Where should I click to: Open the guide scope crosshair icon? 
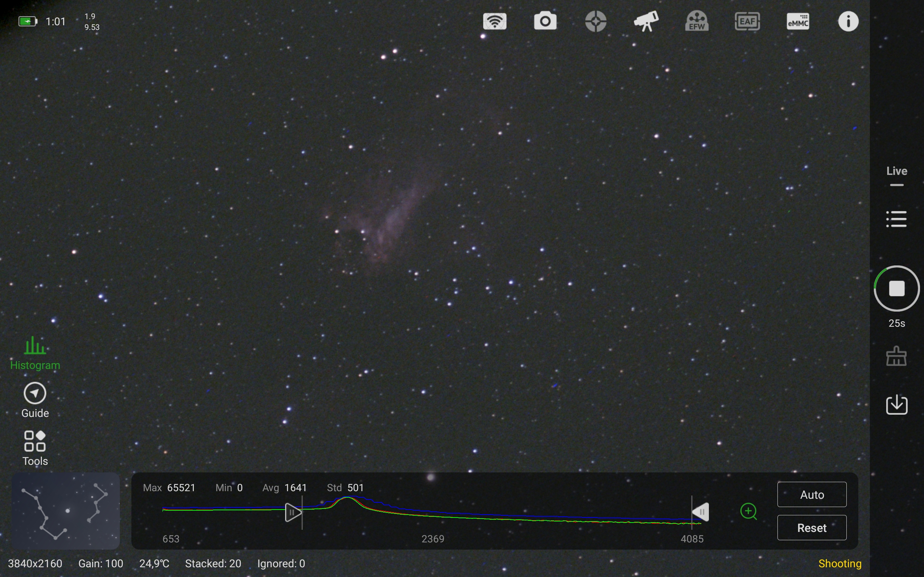596,21
